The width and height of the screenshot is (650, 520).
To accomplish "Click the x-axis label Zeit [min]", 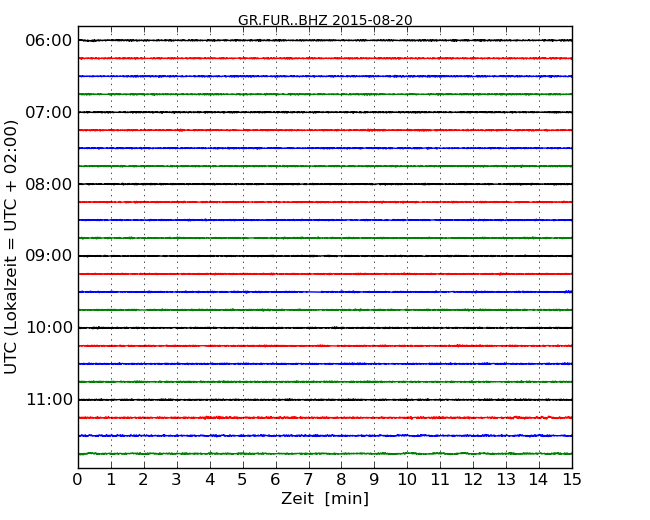I will (325, 498).
